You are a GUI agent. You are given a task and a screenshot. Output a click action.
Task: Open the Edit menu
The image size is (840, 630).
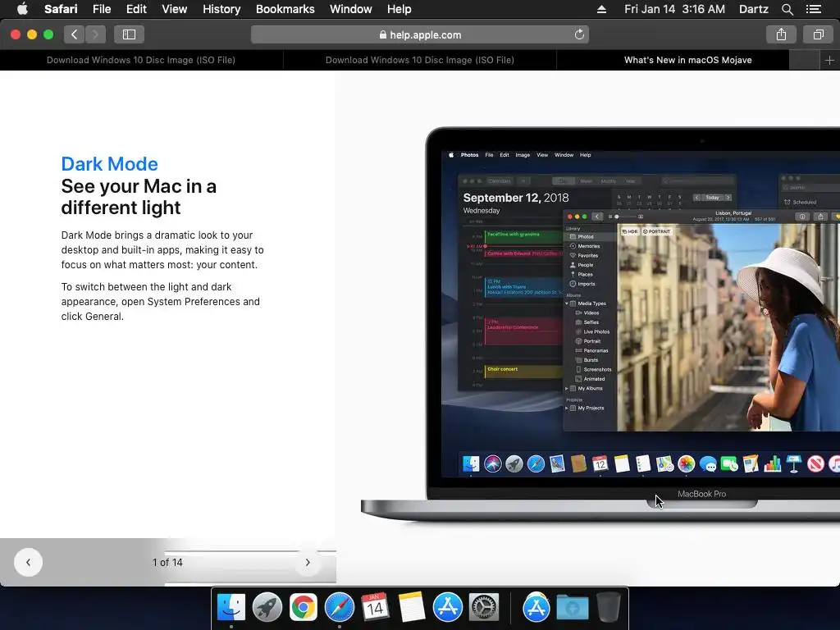click(136, 9)
